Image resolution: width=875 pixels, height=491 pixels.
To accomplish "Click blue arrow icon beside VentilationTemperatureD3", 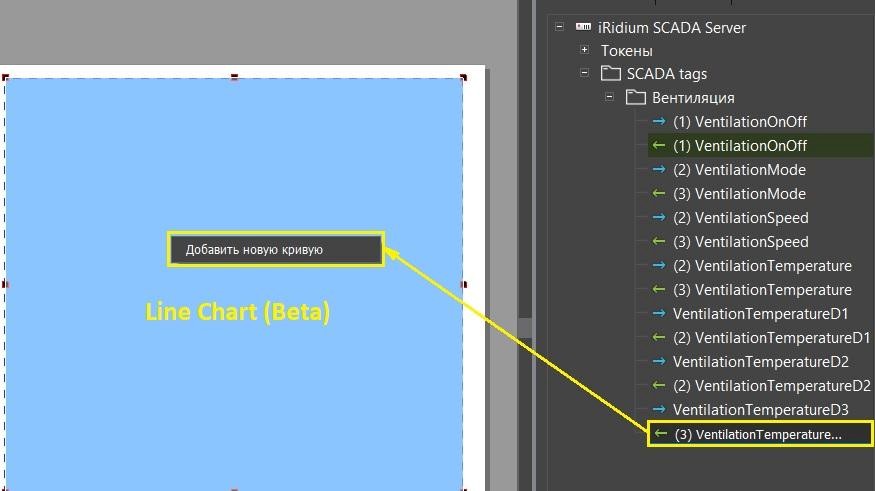I will click(659, 410).
